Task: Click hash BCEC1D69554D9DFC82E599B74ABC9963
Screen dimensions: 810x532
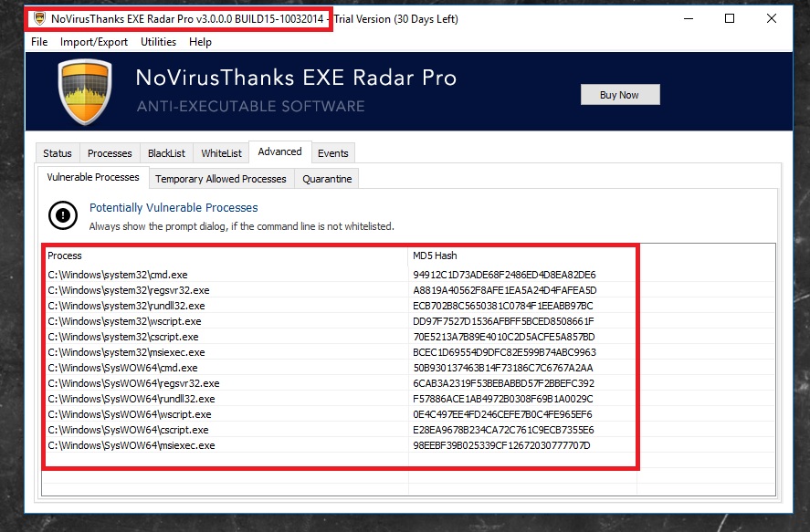Action: pyautogui.click(x=505, y=352)
